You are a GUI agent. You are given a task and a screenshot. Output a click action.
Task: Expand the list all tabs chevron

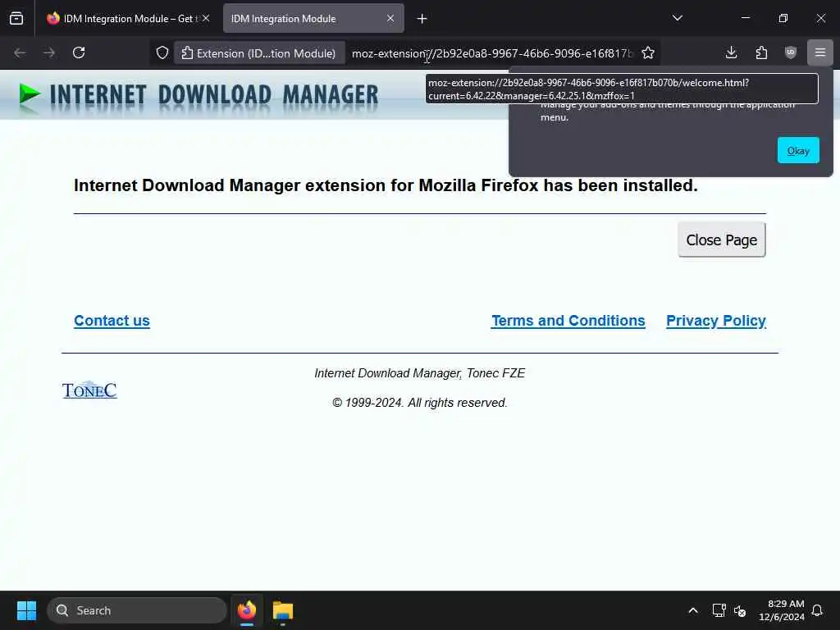pos(678,18)
